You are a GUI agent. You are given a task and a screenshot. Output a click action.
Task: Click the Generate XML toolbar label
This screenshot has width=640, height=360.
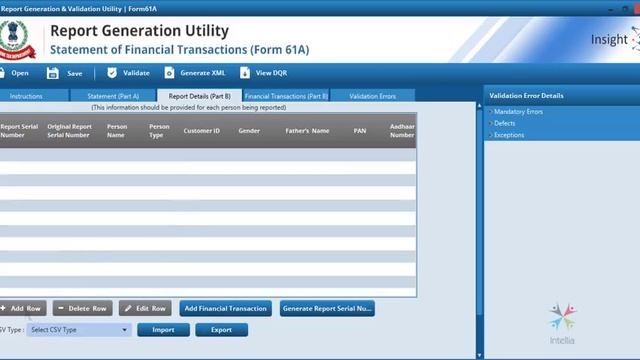202,73
